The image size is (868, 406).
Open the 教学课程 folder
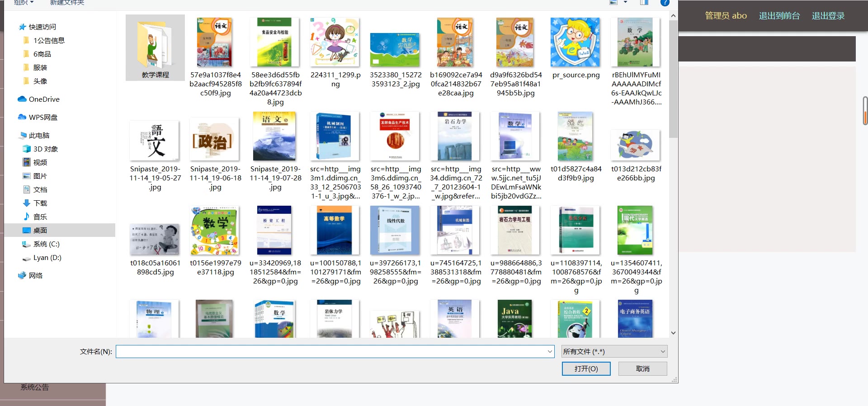pyautogui.click(x=155, y=48)
